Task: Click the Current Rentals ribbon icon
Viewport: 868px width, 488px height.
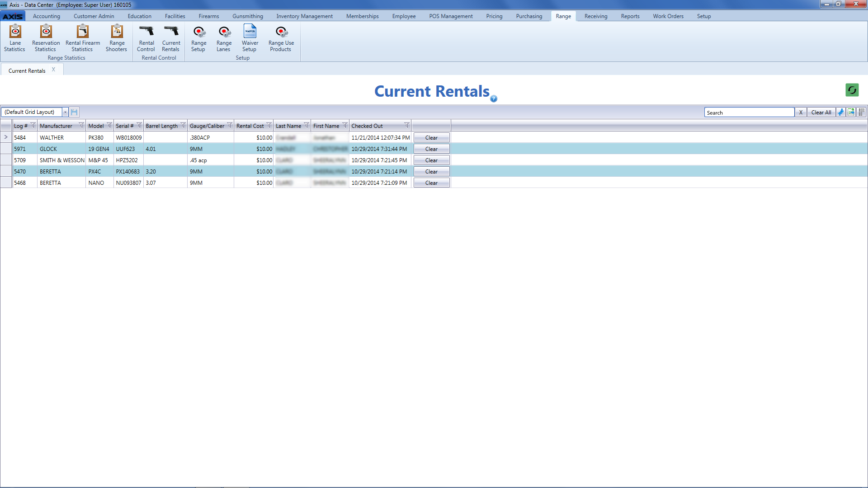Action: click(x=171, y=38)
